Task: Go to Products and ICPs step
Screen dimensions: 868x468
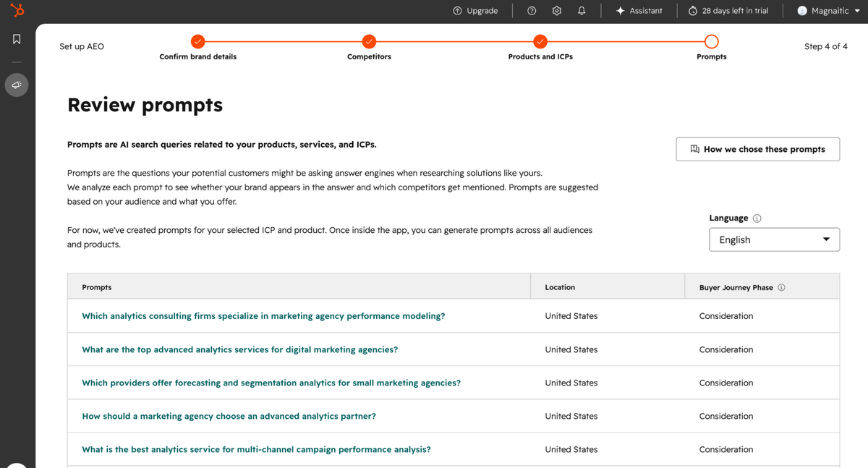Action: 540,41
